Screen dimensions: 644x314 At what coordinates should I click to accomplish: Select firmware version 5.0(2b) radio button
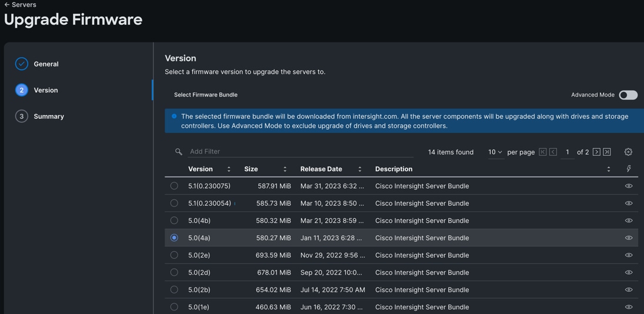pyautogui.click(x=174, y=289)
